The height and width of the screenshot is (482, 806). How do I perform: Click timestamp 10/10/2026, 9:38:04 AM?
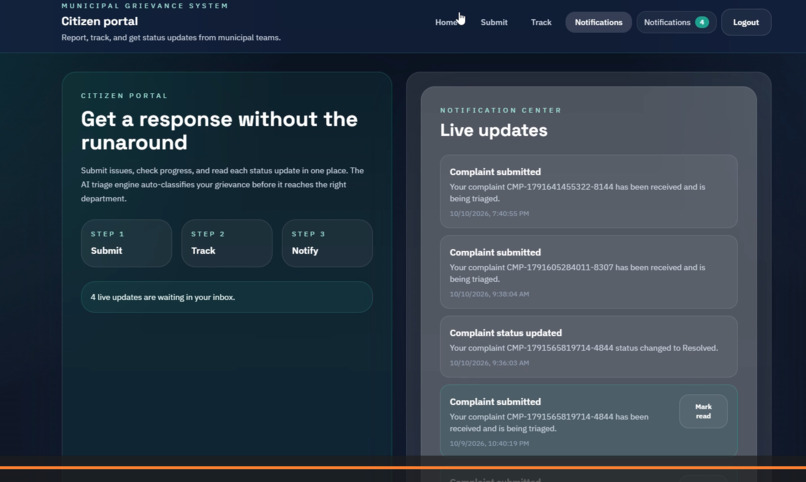click(489, 294)
